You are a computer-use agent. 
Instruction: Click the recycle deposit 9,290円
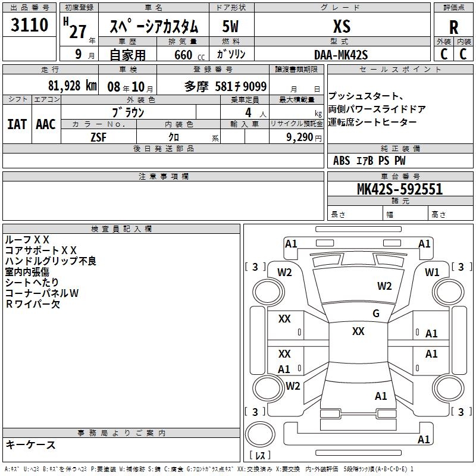(304, 137)
